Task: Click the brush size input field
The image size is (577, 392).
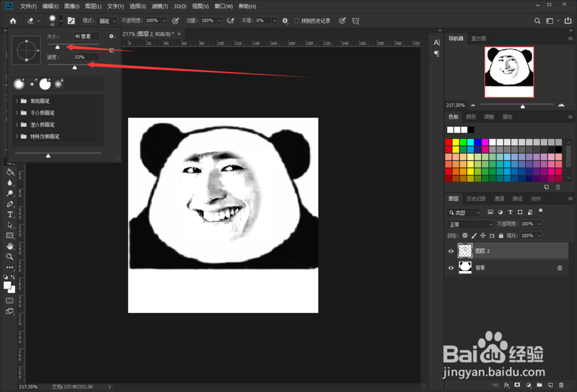Action: (87, 36)
